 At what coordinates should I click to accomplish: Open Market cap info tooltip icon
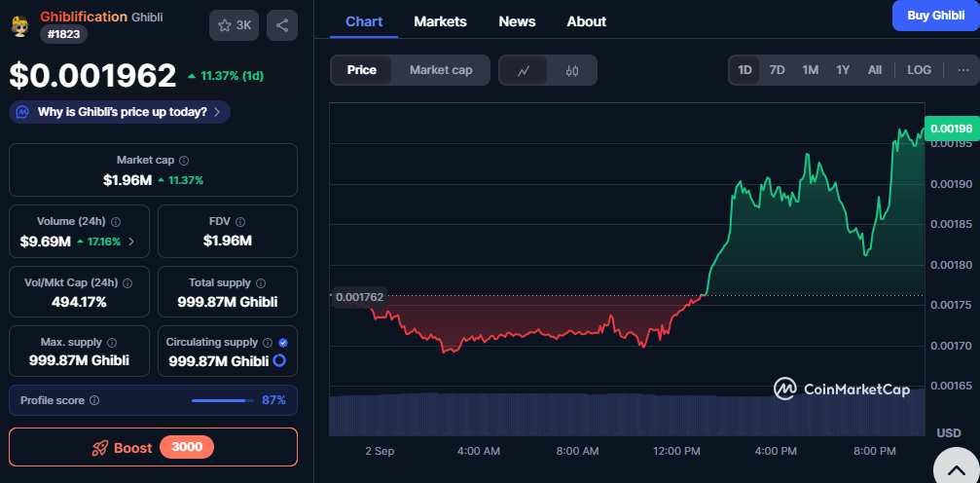coord(184,161)
